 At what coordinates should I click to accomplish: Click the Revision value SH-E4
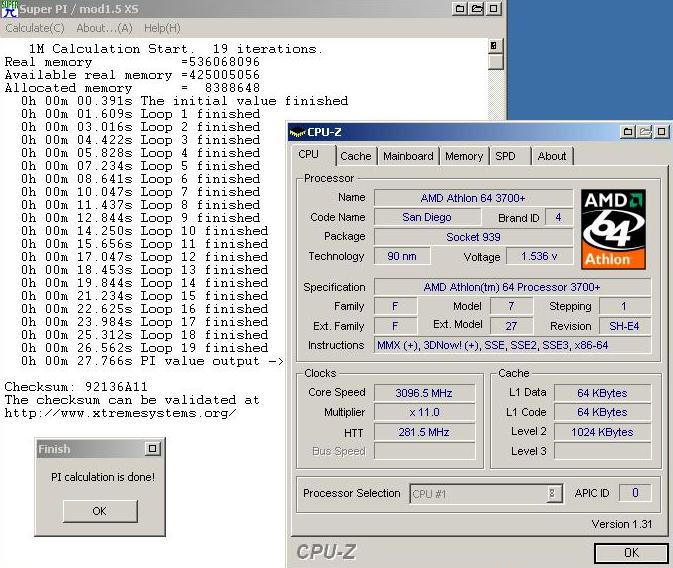(624, 326)
